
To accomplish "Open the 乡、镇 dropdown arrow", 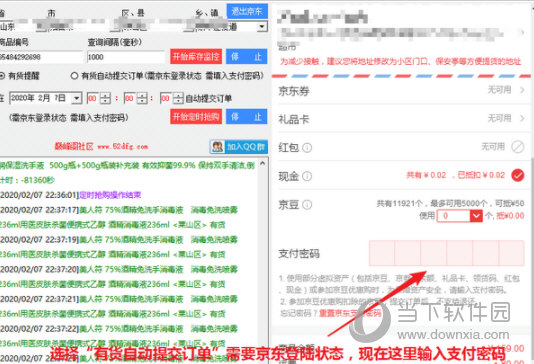I will (262, 27).
